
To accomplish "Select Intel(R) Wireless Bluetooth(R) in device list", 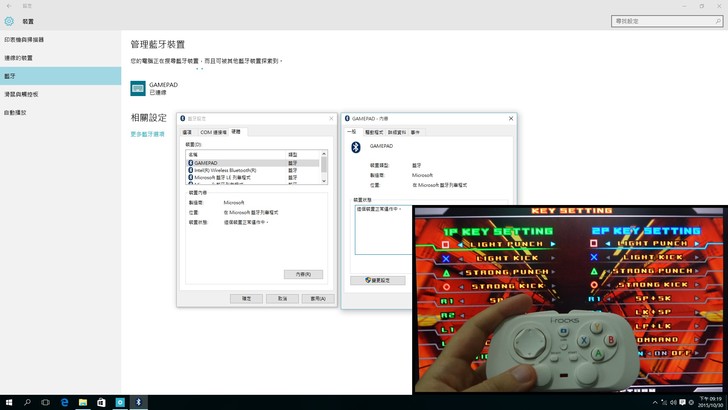I will coord(224,170).
